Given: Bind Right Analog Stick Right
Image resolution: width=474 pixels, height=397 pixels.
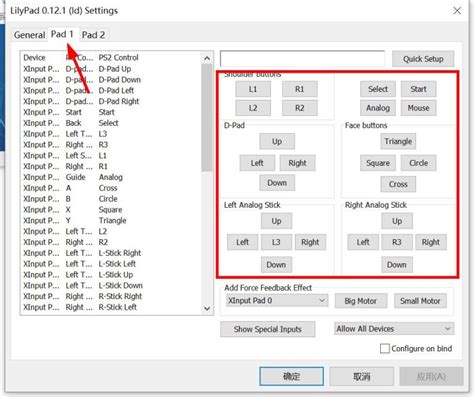Looking at the screenshot, I should (x=431, y=242).
